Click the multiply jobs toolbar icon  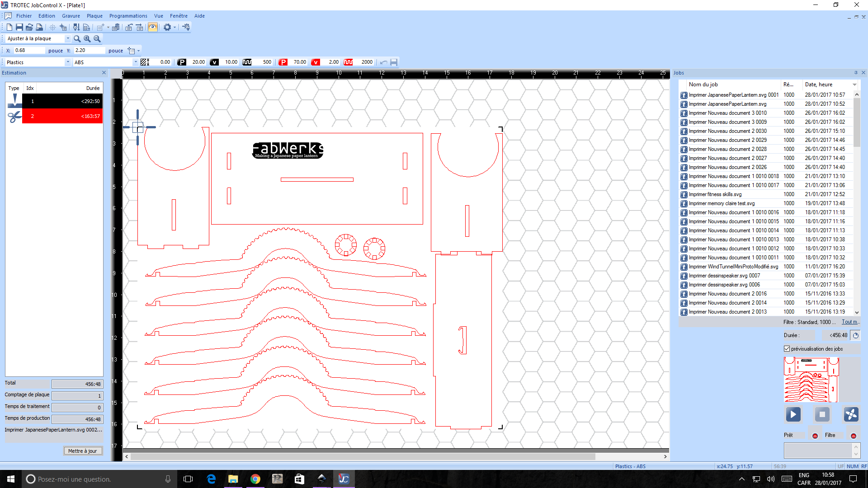116,27
